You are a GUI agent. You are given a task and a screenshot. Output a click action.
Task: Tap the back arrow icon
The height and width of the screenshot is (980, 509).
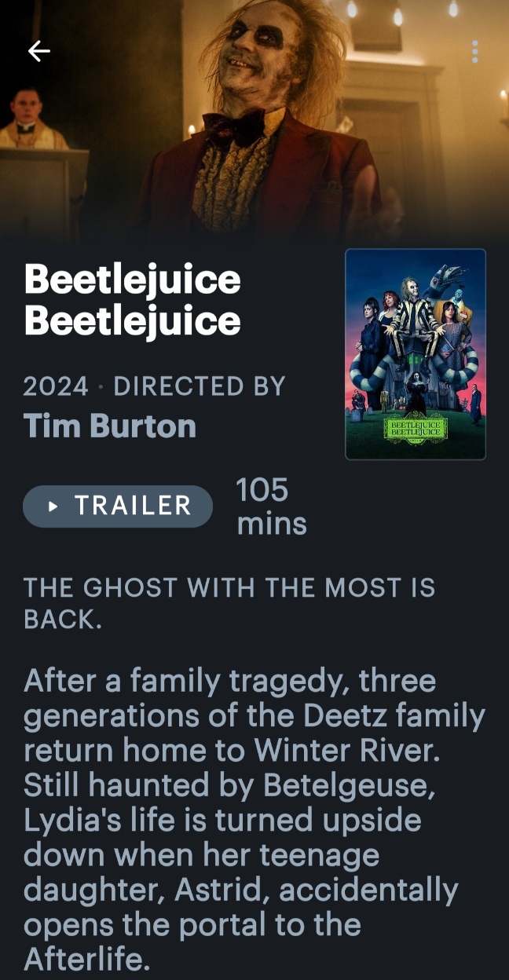click(x=38, y=51)
